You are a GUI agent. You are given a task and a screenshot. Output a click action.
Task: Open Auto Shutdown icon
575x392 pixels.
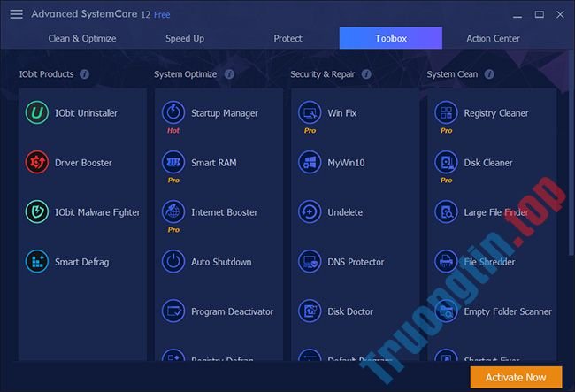(173, 261)
